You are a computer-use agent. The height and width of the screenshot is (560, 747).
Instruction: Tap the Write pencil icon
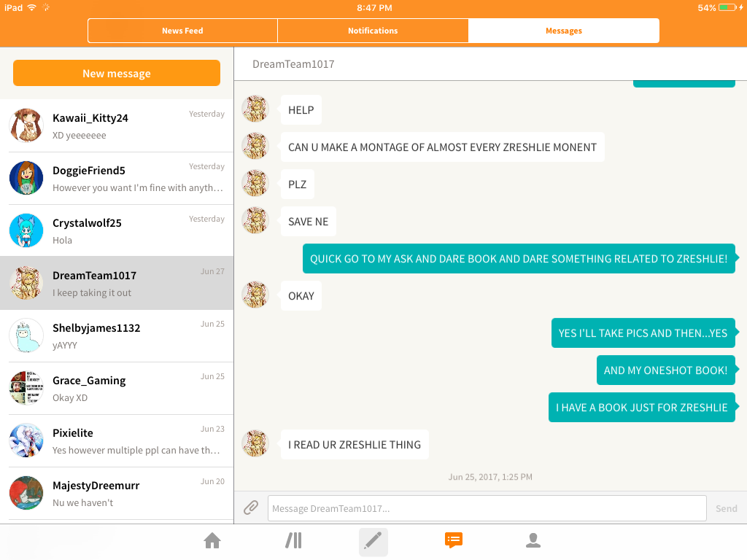(x=373, y=542)
